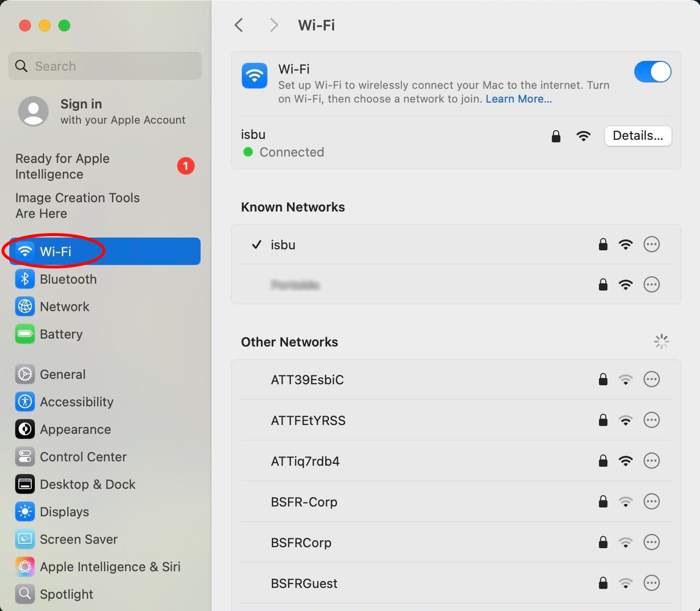This screenshot has width=700, height=611.
Task: Click the lock icon for ATTiq7rdb4
Action: pos(603,461)
